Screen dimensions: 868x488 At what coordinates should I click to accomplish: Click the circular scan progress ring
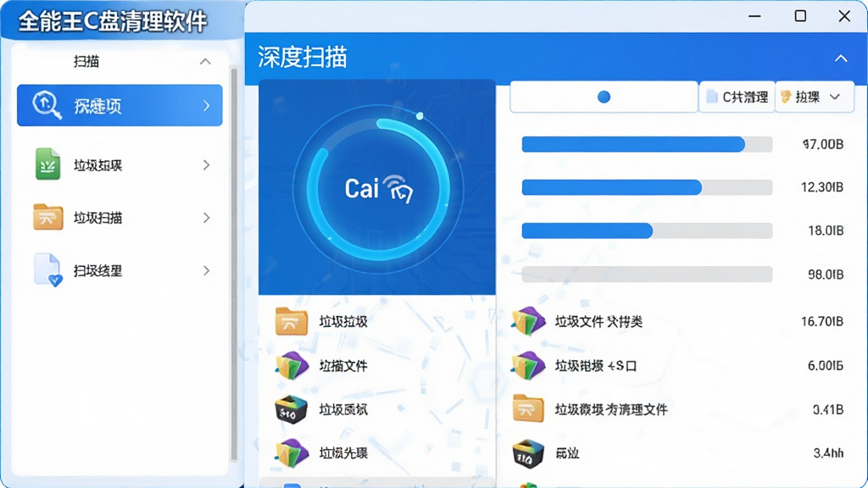pos(377,189)
